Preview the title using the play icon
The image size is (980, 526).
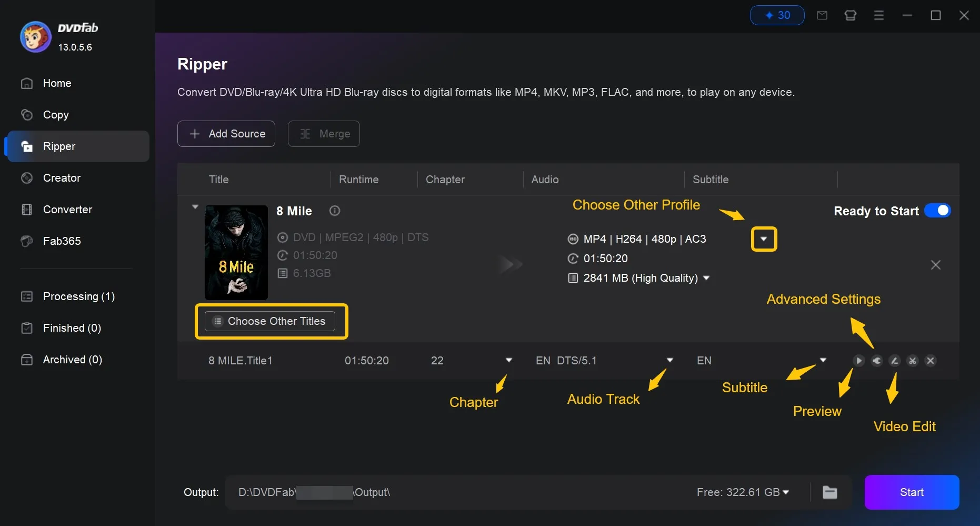859,361
